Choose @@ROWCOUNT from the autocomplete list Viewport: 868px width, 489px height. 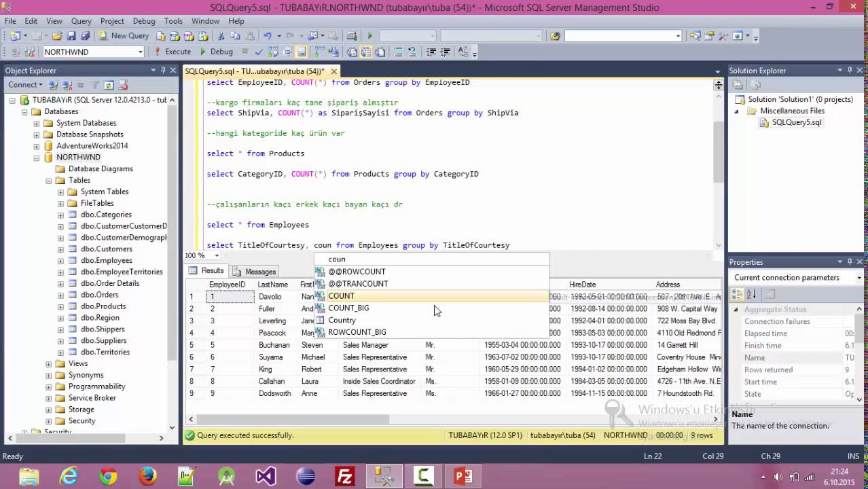431,272
